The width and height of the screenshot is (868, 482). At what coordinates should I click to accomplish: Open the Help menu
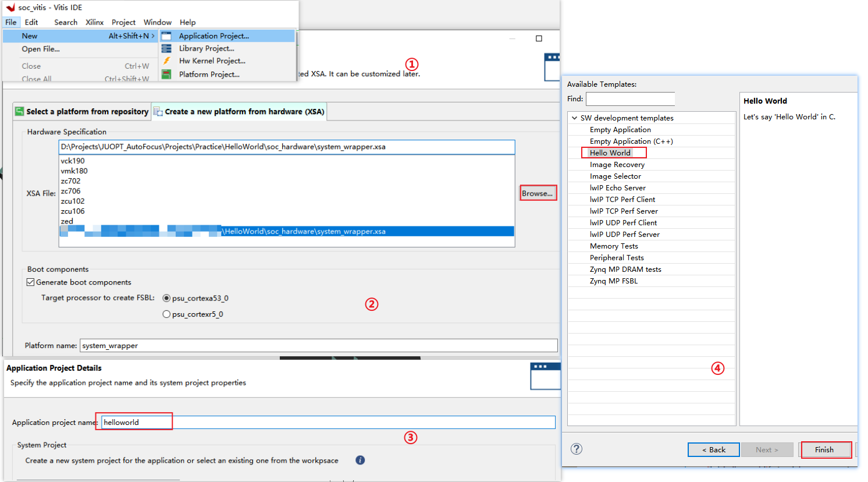tap(187, 22)
